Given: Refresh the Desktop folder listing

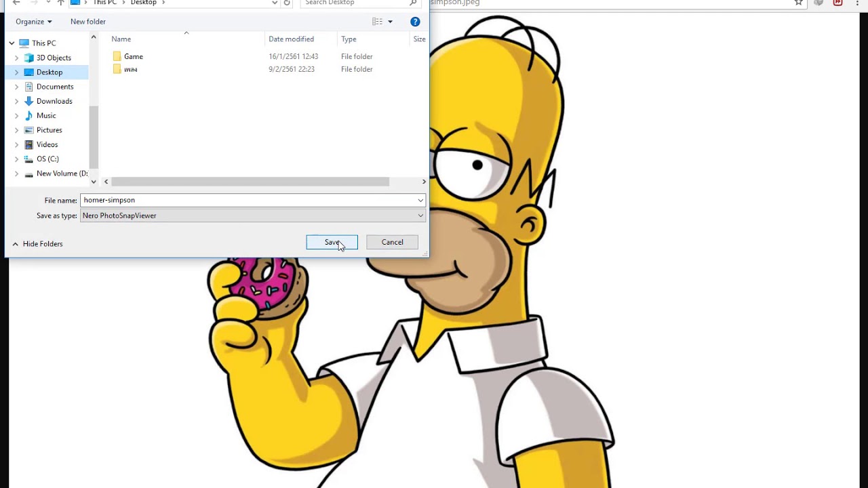Looking at the screenshot, I should pos(287,3).
